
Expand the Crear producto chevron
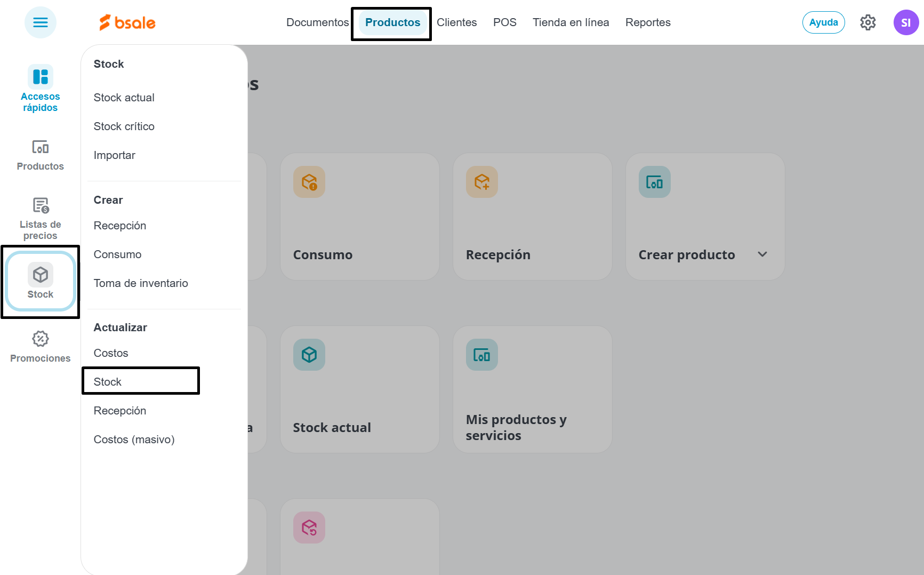click(x=762, y=254)
